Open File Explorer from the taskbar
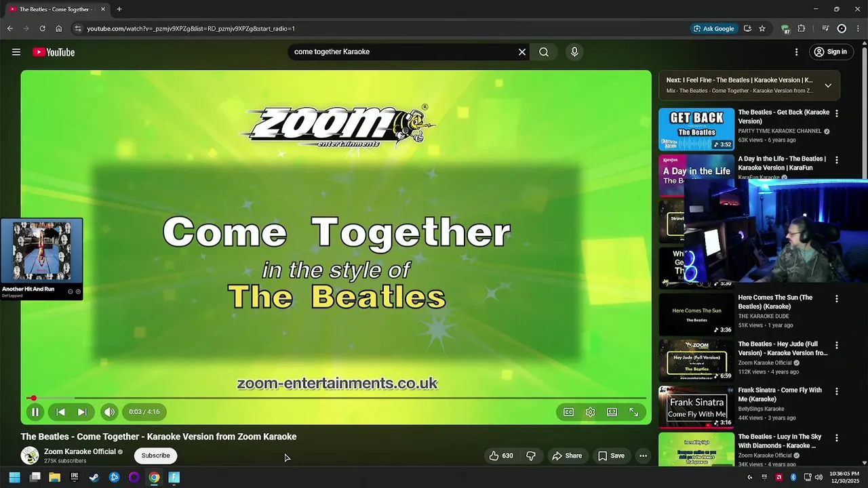The image size is (868, 488). tap(54, 477)
